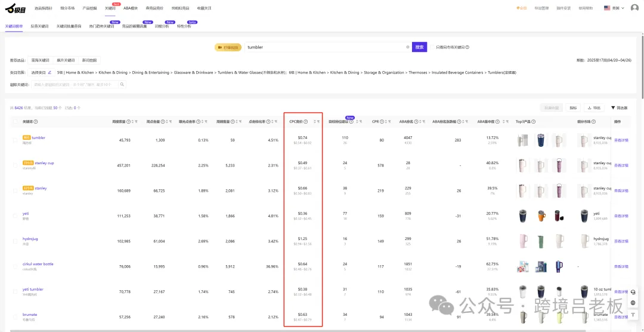Screen dimensions: 644x332
Task: Click the export download button
Action: pos(594,108)
